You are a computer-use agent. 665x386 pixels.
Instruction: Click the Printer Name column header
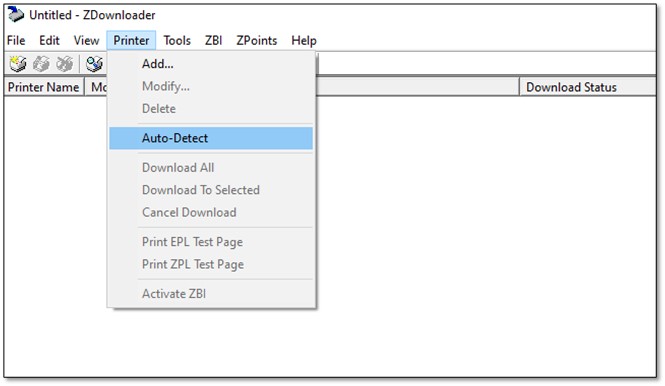pos(44,87)
